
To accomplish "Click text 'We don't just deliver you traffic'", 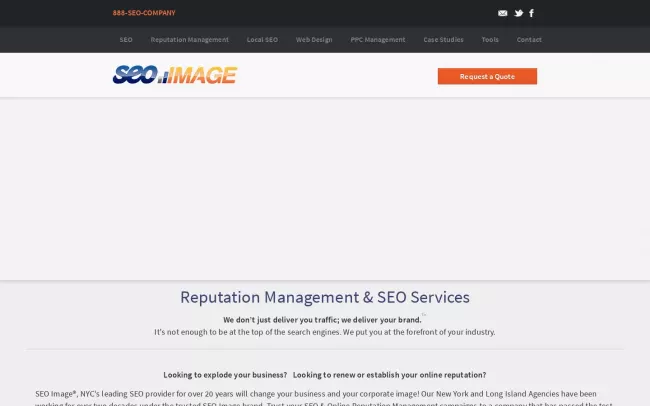I will [281, 320].
